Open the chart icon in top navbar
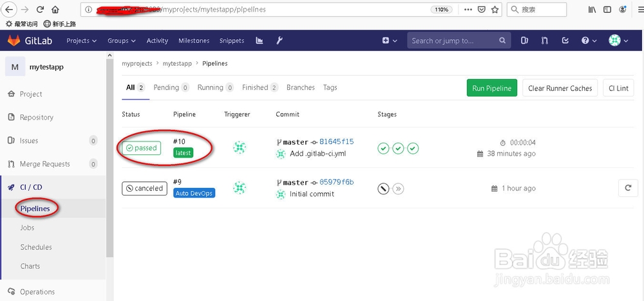644x301 pixels. [259, 41]
